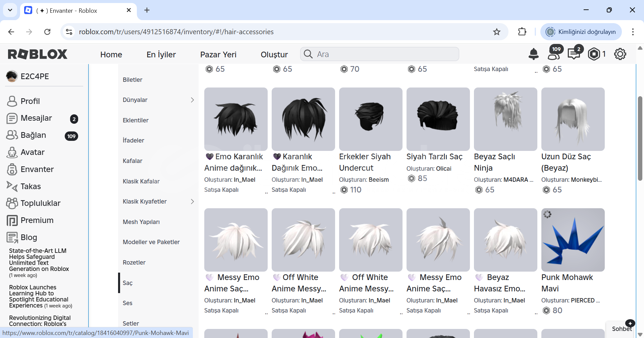Select the Biletler inventory category

tap(158, 80)
